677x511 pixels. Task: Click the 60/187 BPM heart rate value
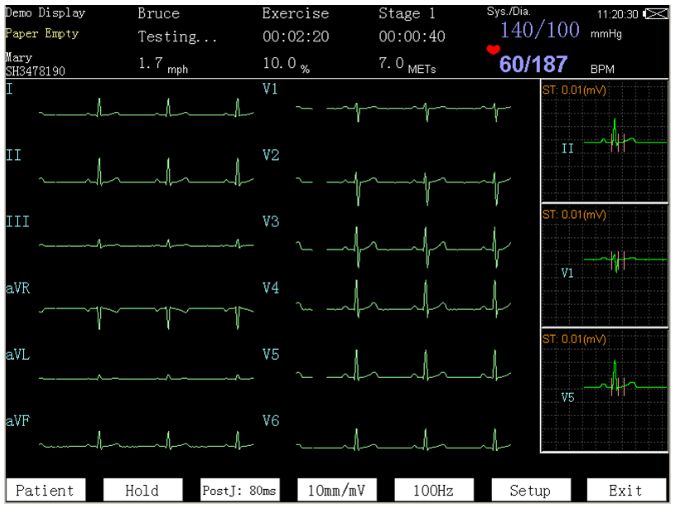coord(533,65)
